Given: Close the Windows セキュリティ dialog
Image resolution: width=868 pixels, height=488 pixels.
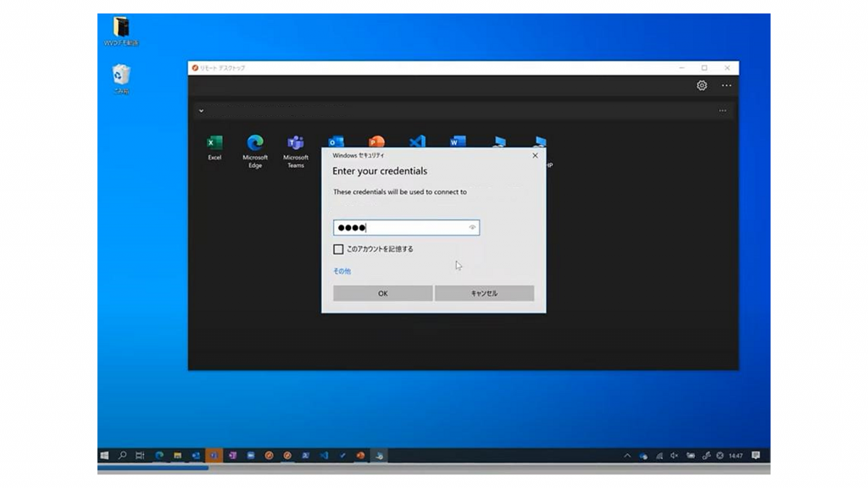Looking at the screenshot, I should click(x=535, y=156).
